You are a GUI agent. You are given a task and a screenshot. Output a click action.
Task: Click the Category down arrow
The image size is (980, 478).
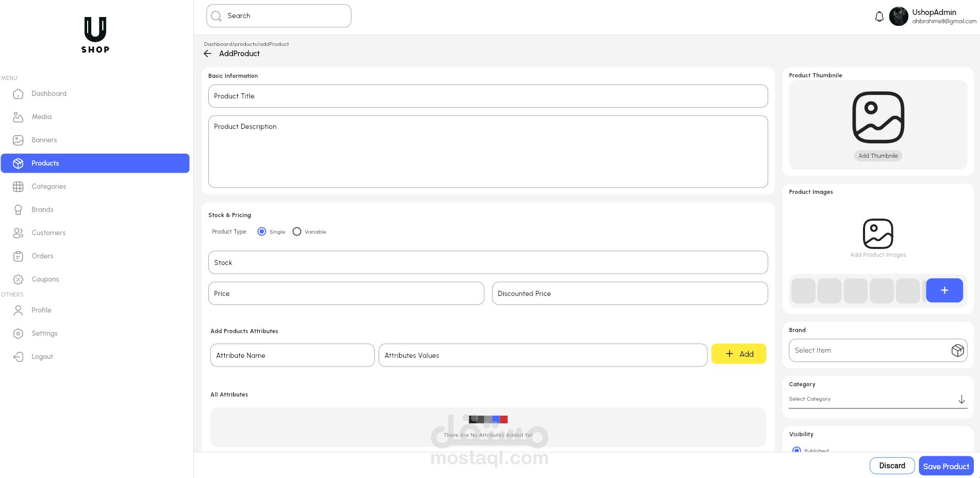(x=961, y=400)
